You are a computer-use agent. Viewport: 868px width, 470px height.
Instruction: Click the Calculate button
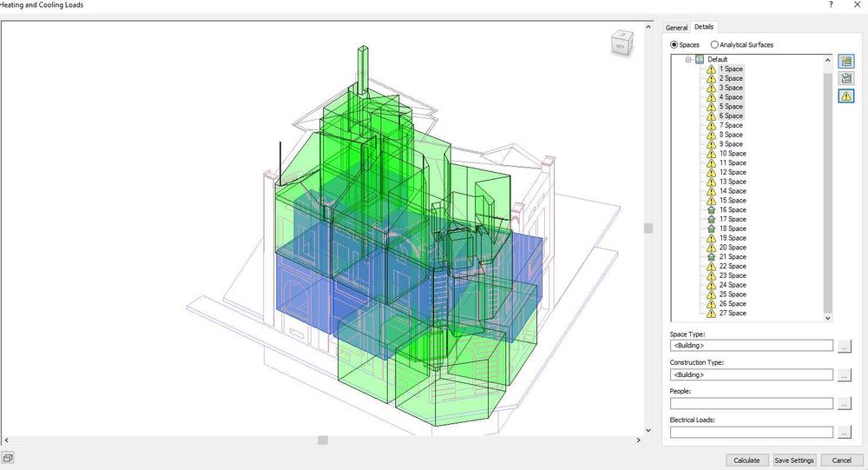click(x=746, y=460)
